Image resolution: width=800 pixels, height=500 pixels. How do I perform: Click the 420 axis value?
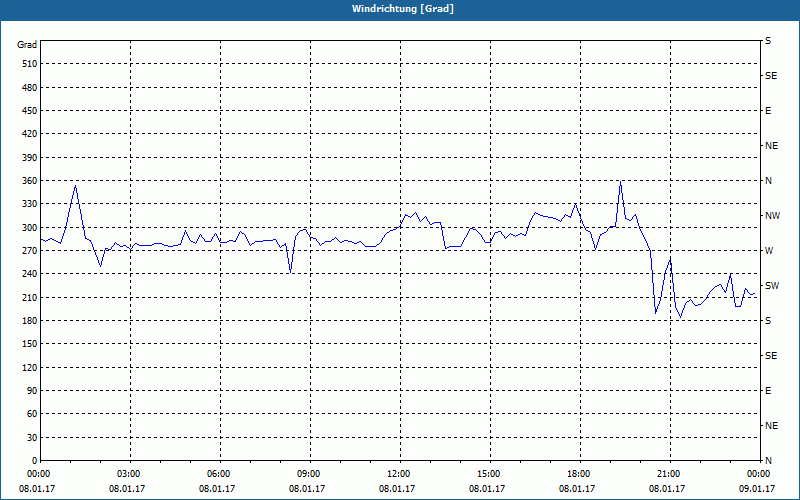(x=30, y=134)
